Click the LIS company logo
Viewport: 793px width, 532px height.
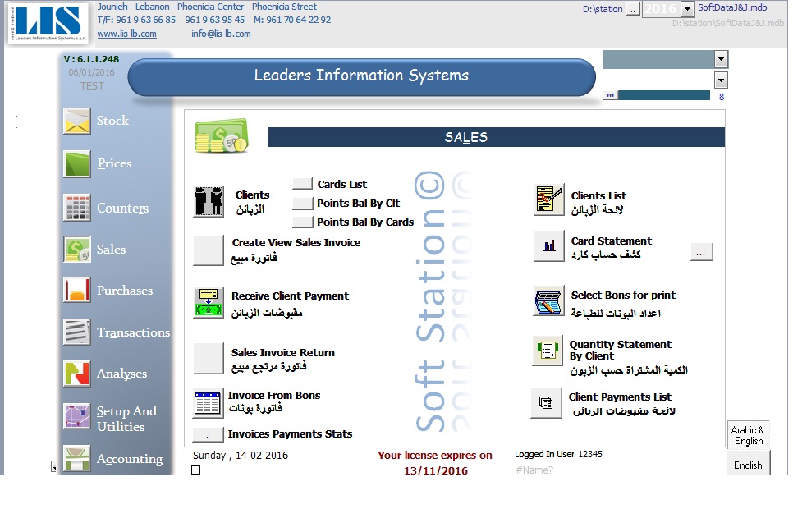point(48,23)
